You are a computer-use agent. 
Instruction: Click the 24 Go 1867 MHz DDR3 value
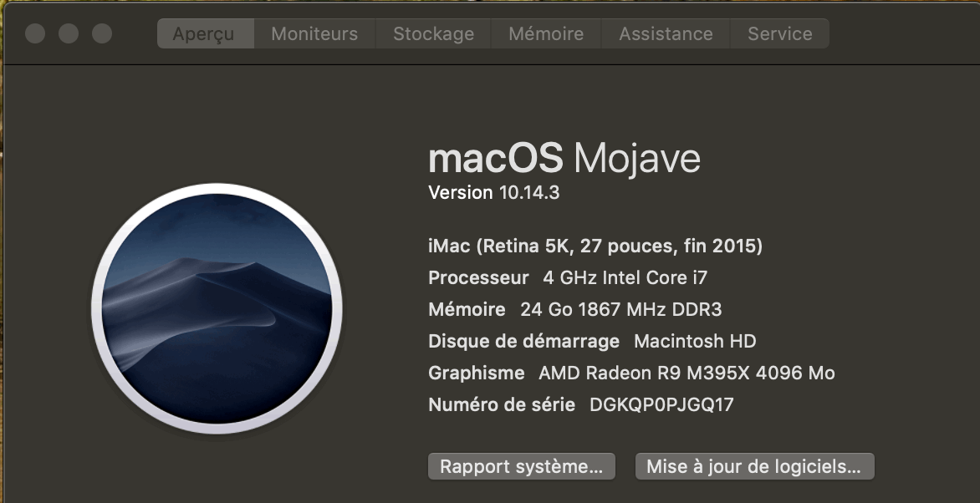click(x=620, y=309)
